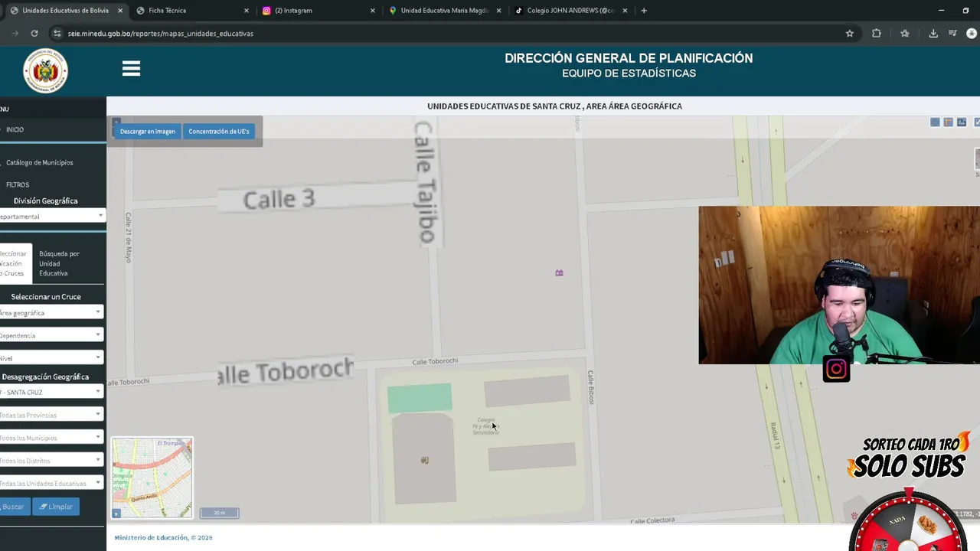Viewport: 980px width, 551px height.
Task: Open the Todos los Municipios dropdown
Action: point(51,438)
